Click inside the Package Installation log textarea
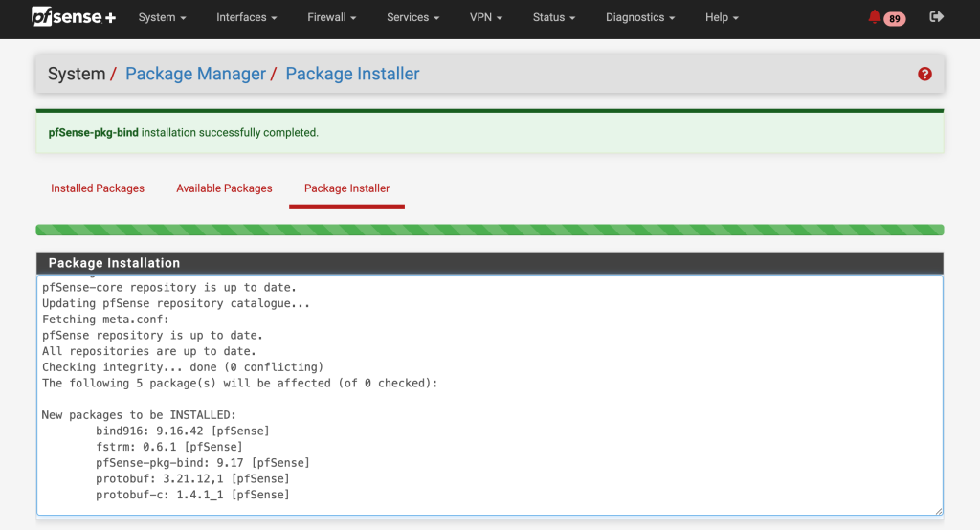Image resolution: width=980 pixels, height=530 pixels. (490, 395)
